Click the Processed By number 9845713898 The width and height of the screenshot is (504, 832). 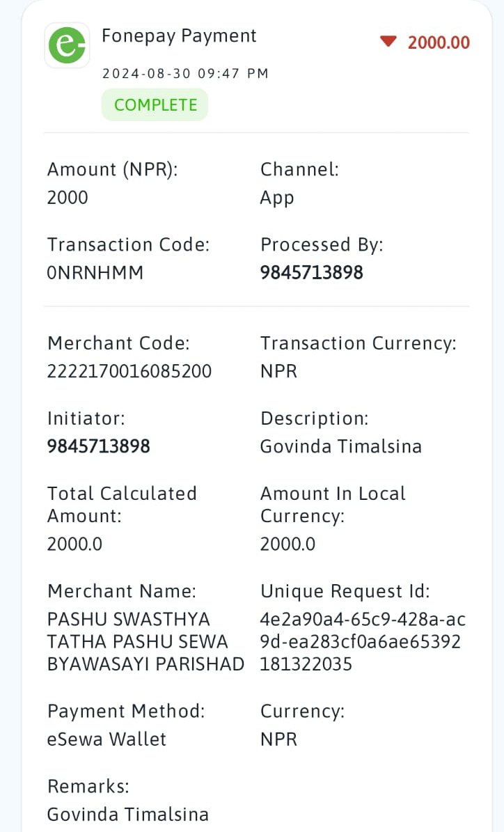[x=311, y=272]
